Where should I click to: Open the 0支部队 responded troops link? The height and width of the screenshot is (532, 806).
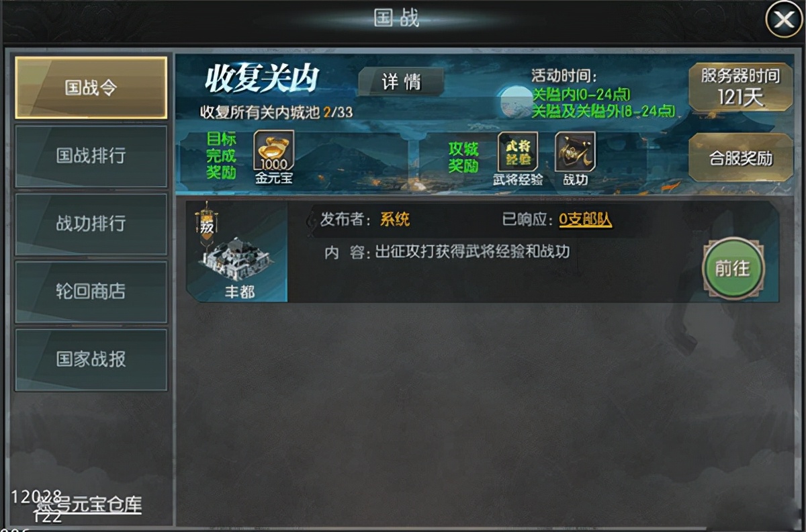tap(585, 220)
